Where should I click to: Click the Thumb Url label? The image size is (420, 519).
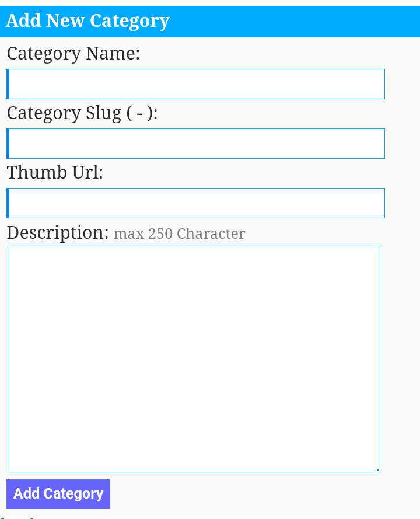pos(55,172)
